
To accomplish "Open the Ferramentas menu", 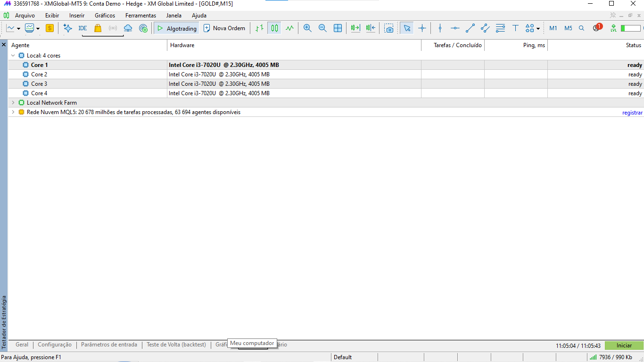I will [x=140, y=16].
